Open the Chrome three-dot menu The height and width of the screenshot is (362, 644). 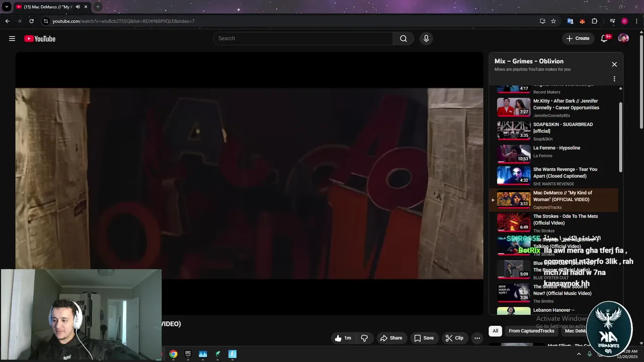(637, 21)
